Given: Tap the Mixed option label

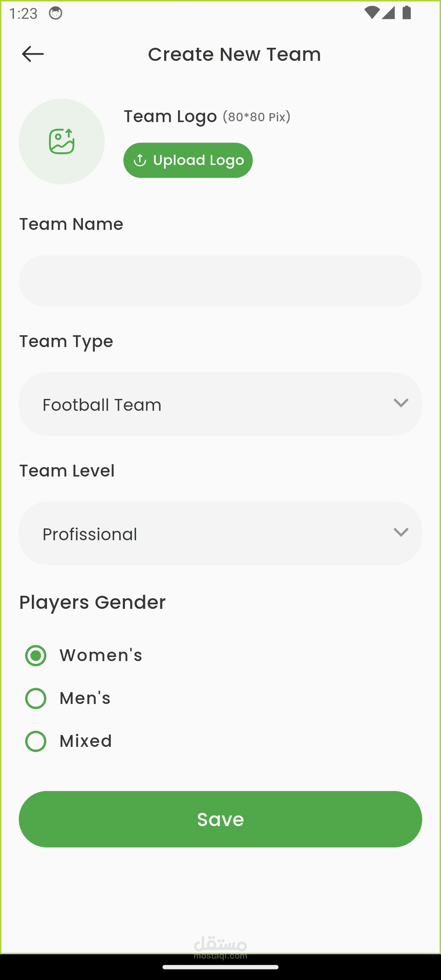Looking at the screenshot, I should point(86,741).
